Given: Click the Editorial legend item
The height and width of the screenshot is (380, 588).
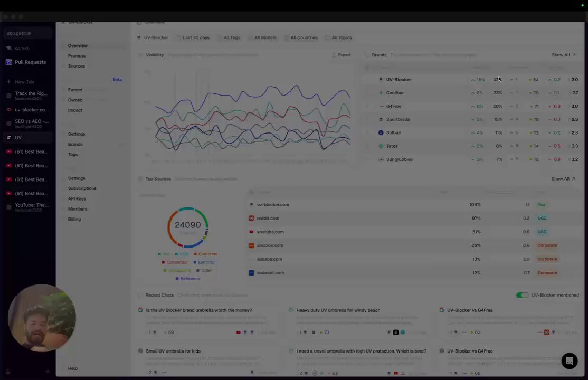Looking at the screenshot, I should [204, 262].
